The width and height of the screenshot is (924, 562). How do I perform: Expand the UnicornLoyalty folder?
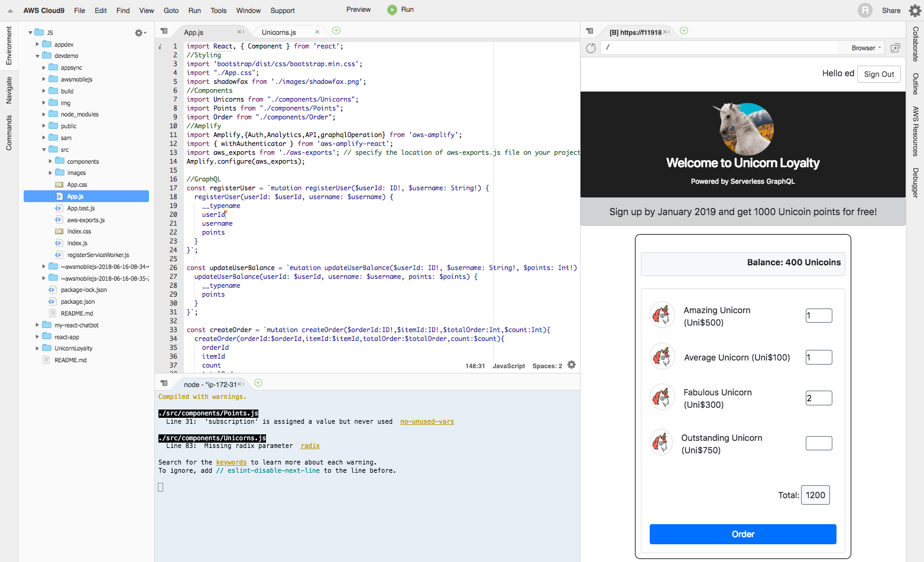click(x=37, y=349)
